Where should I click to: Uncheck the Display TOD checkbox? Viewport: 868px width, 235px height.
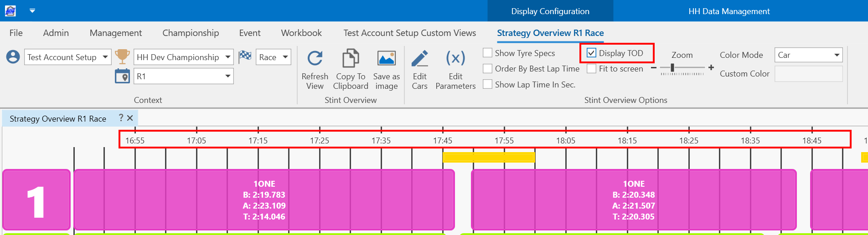click(x=591, y=53)
